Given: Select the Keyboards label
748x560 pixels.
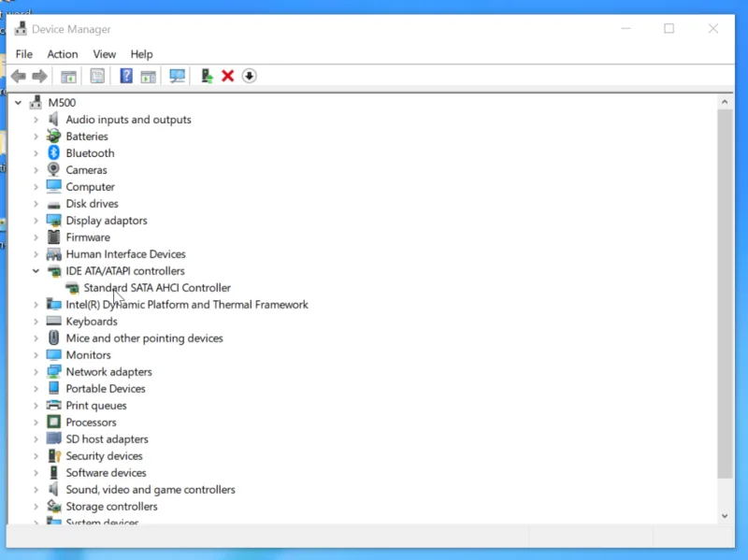Looking at the screenshot, I should [92, 321].
